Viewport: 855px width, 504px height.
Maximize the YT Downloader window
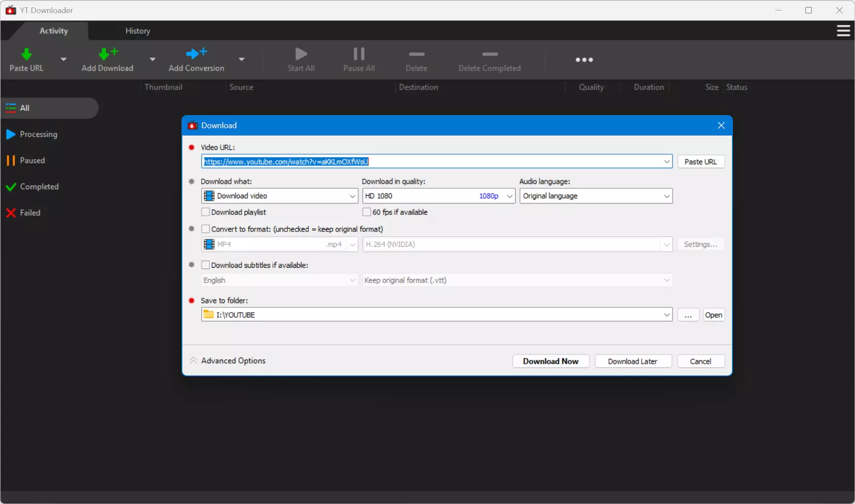809,10
